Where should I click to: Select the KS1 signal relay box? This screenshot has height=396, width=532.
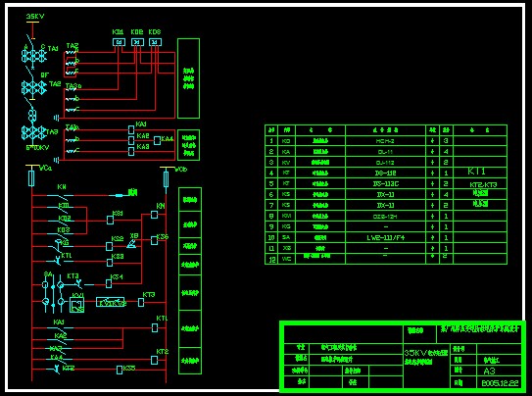[110, 220]
